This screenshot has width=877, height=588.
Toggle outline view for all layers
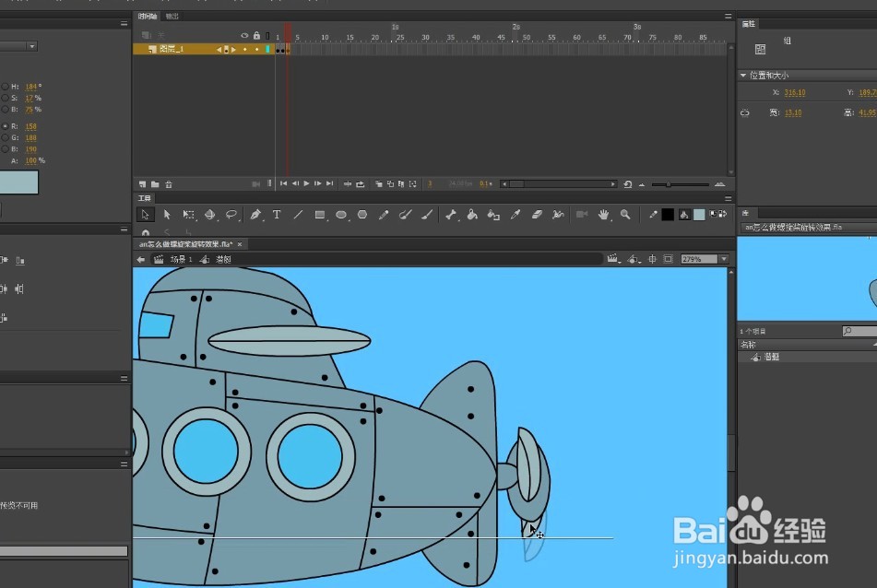coord(267,36)
